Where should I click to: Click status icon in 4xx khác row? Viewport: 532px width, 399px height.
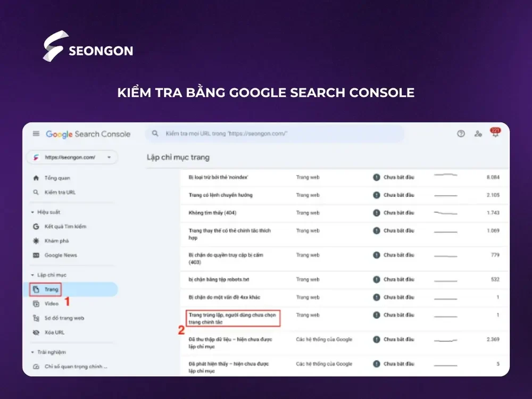377,297
